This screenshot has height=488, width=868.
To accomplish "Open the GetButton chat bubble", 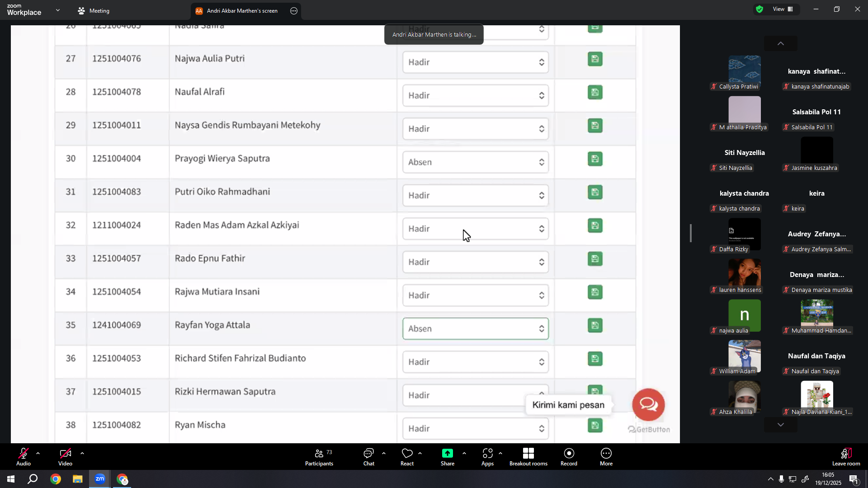I will coord(648,404).
